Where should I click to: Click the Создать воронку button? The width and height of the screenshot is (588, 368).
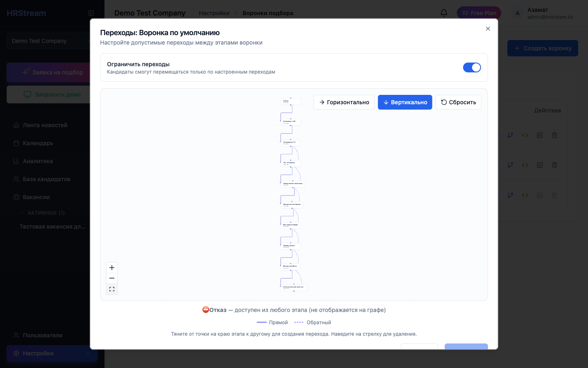point(543,48)
